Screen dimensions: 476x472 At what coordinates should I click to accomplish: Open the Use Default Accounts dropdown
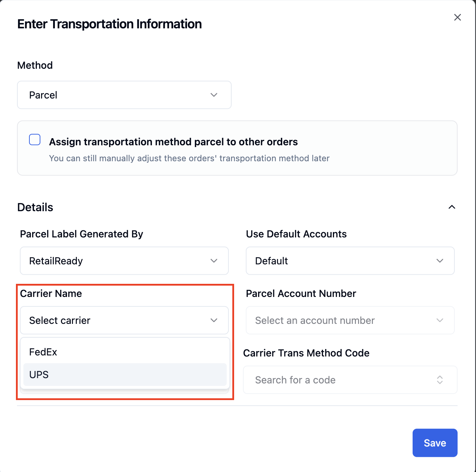[x=350, y=261]
